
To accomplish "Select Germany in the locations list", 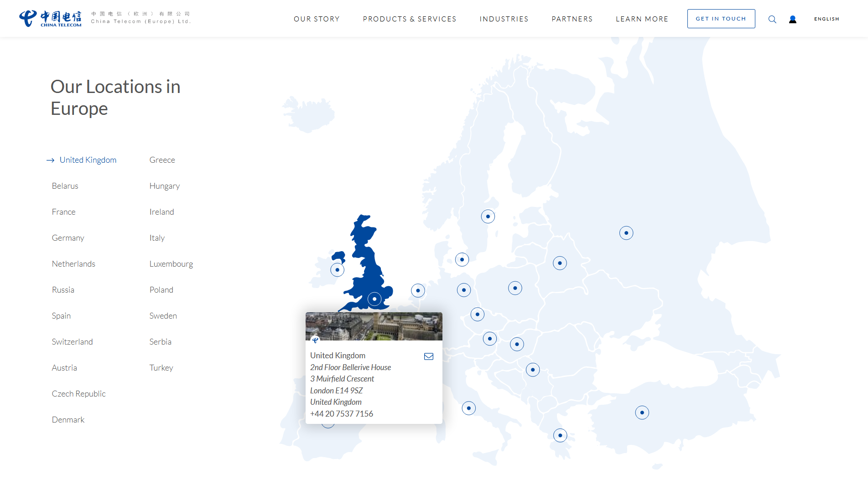I will [68, 238].
